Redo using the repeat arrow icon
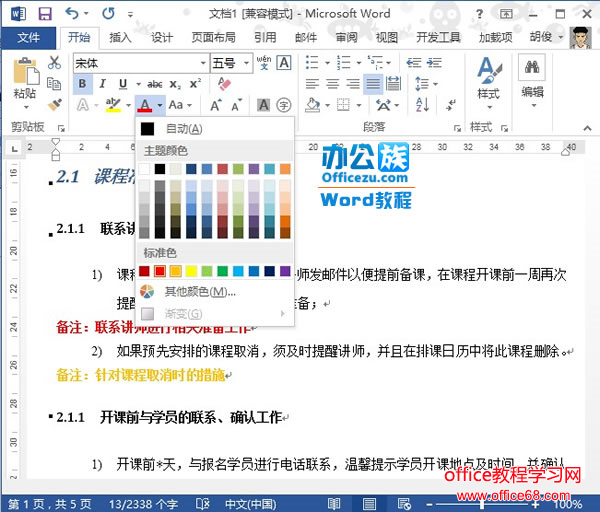 tap(108, 14)
